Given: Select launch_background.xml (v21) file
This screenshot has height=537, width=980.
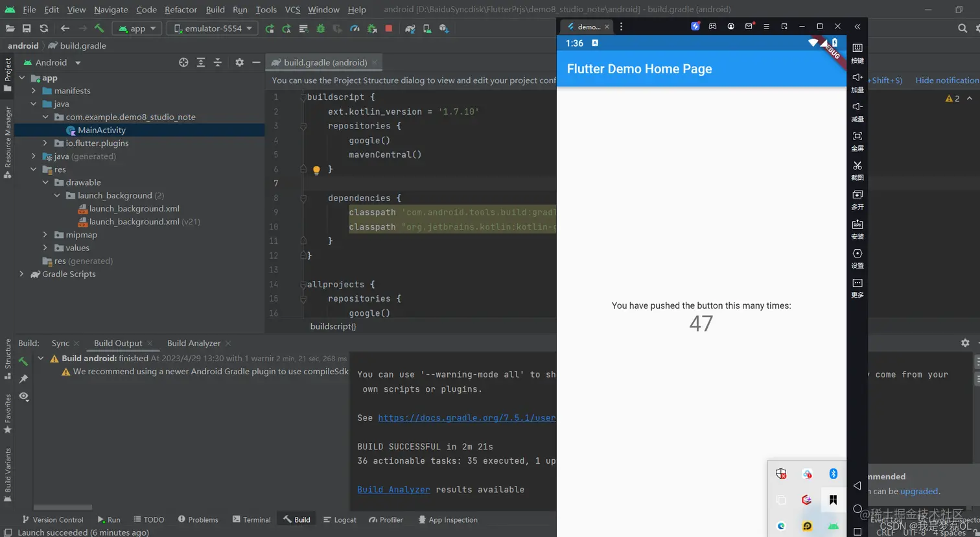Looking at the screenshot, I should point(139,222).
